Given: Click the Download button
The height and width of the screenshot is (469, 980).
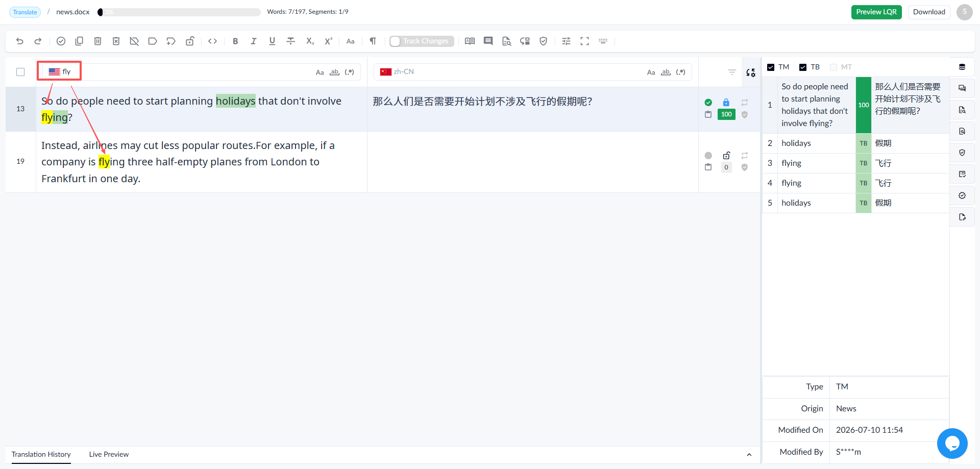Looking at the screenshot, I should click(x=929, y=12).
